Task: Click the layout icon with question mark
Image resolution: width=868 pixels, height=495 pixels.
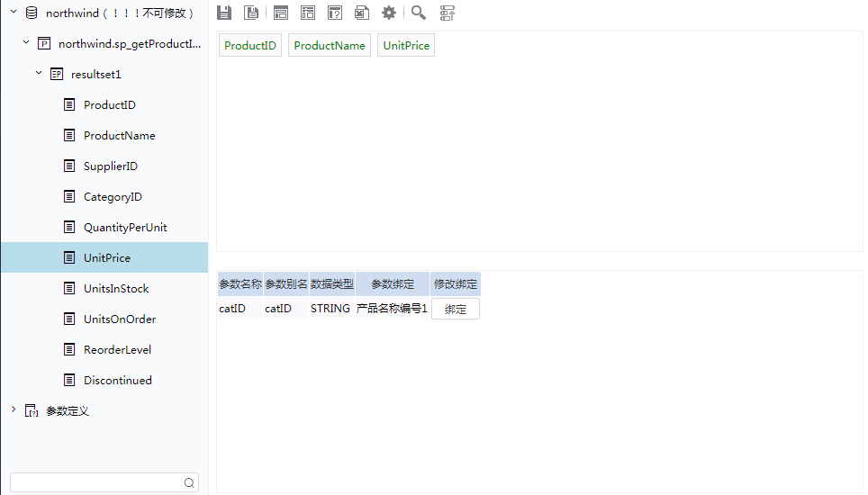Action: coord(335,13)
